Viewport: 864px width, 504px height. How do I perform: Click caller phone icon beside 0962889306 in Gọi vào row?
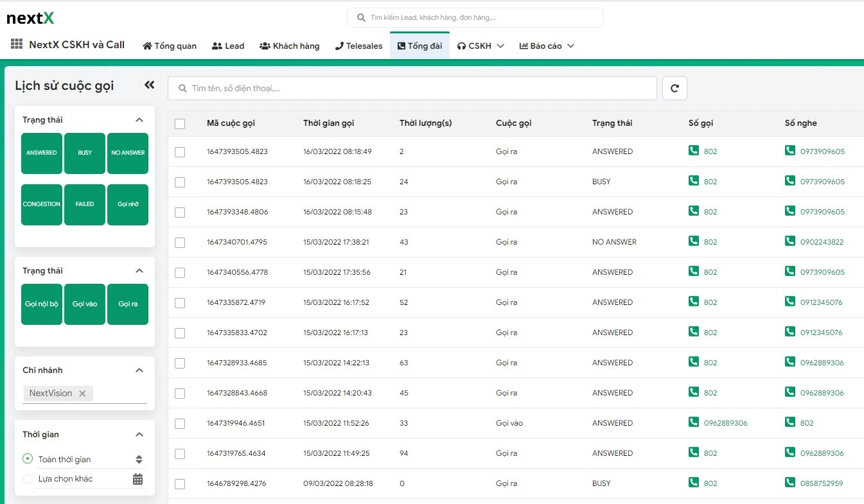tap(693, 422)
